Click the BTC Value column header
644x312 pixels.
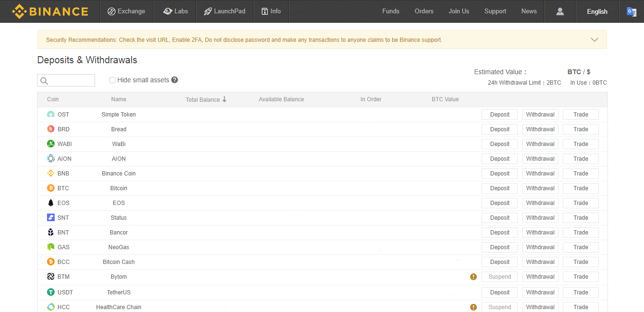tap(445, 99)
